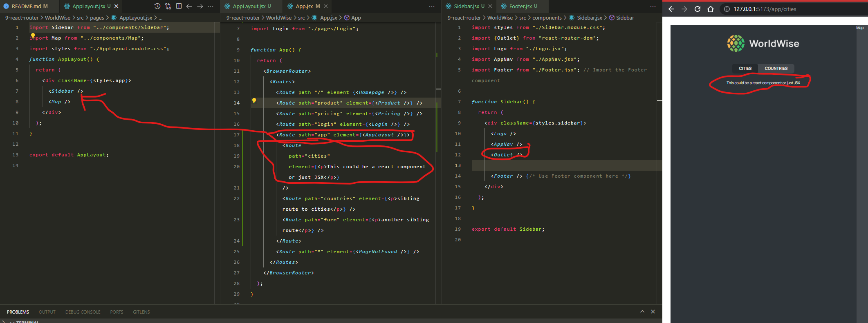
Task: Open 'pages' breadcrumb in the first editor
Action: pos(97,18)
